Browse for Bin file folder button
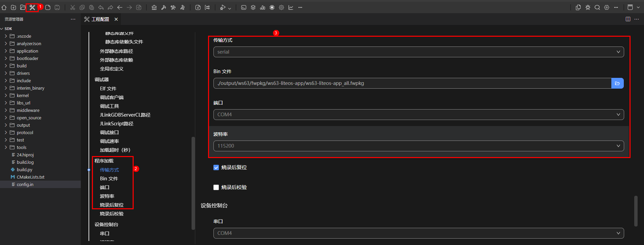The height and width of the screenshot is (245, 644). (617, 83)
